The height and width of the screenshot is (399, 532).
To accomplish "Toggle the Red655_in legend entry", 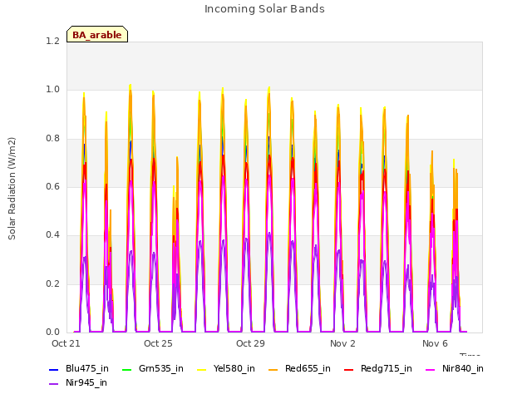I will click(299, 369).
